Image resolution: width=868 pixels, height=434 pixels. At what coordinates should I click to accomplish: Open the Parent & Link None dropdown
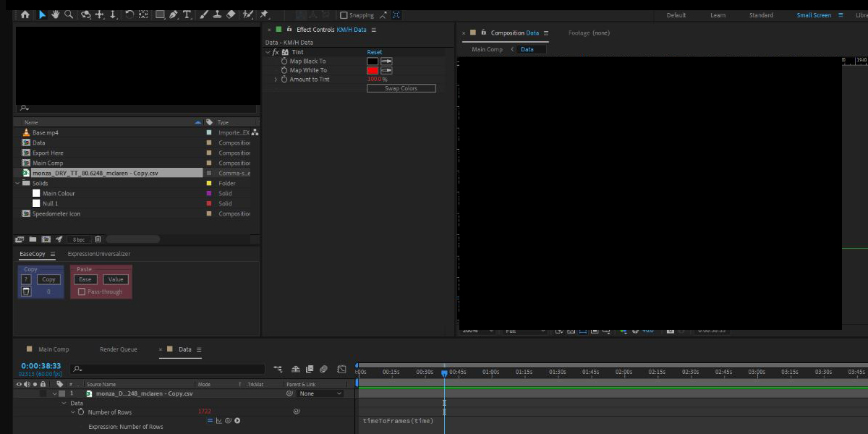pyautogui.click(x=320, y=393)
